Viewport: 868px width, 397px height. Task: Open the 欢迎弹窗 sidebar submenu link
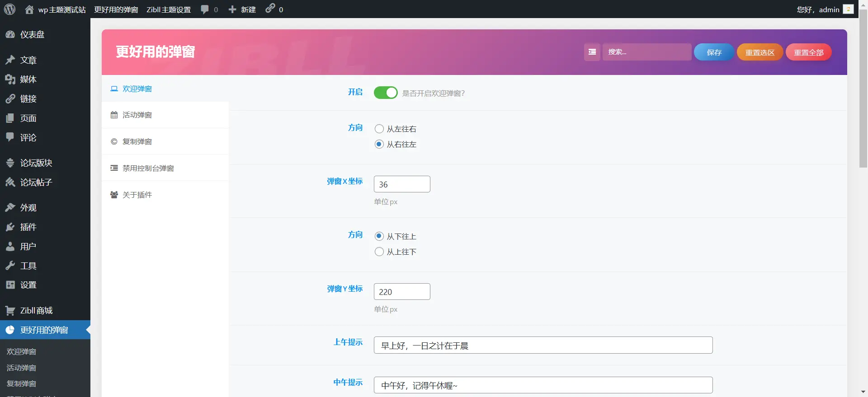21,351
